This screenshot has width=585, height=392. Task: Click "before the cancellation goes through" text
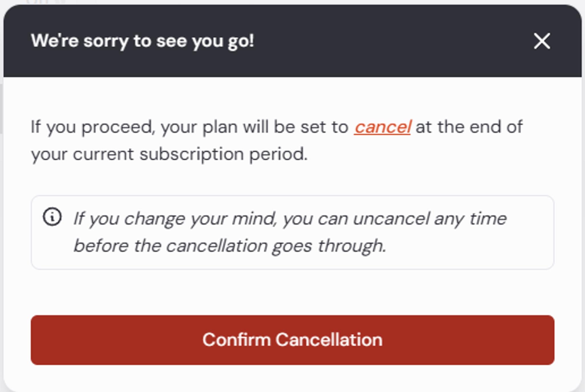(230, 246)
